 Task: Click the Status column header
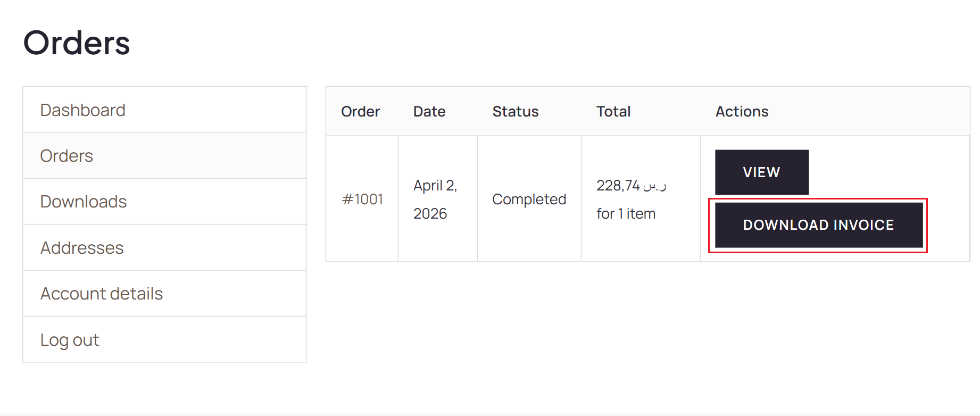(515, 112)
